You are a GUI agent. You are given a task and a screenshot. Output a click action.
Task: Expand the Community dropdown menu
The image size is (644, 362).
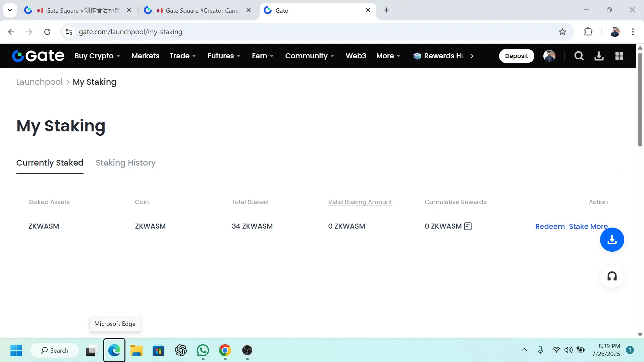310,56
